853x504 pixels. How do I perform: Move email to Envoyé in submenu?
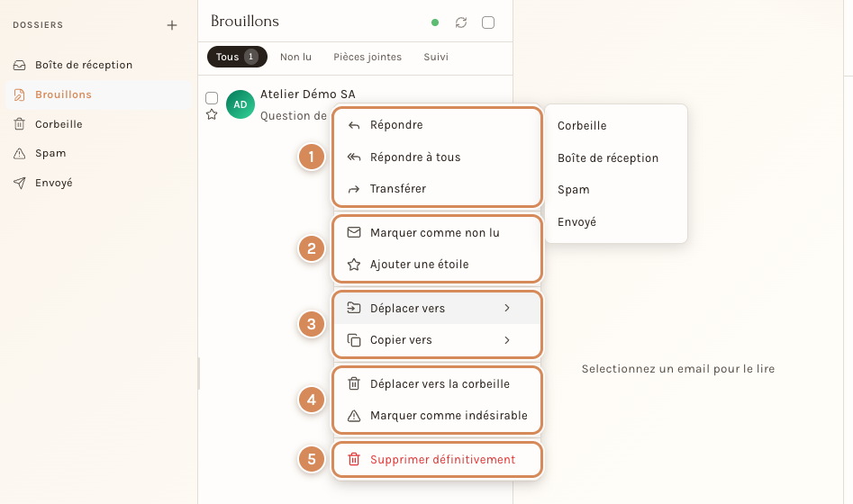coord(616,221)
